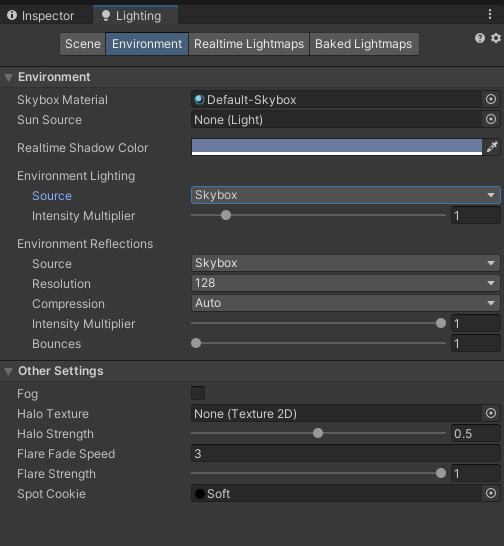This screenshot has height=546, width=504.
Task: Click the Default-Skybox material sphere icon
Action: (x=200, y=100)
